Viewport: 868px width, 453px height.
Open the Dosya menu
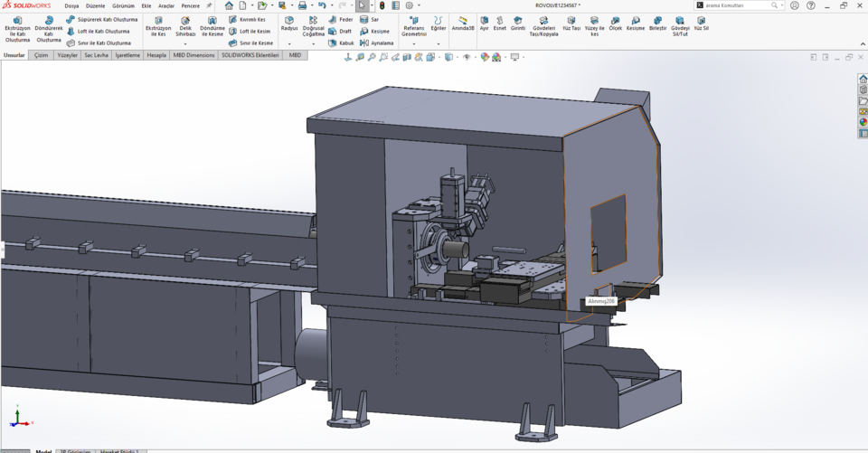point(71,6)
